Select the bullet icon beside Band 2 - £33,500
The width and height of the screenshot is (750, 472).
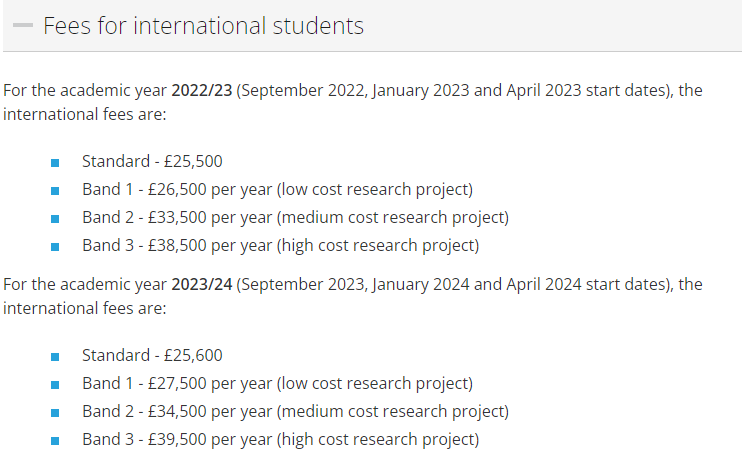[55, 219]
